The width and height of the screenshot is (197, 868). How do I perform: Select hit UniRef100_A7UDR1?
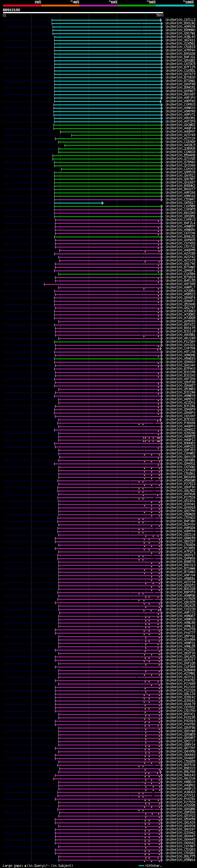[x=180, y=291]
